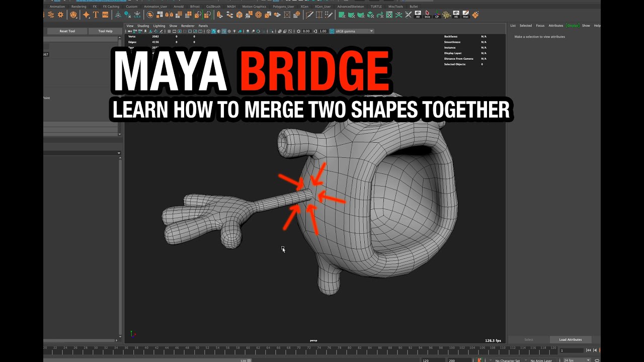Click 'Make a selection to view attributes' text
The image size is (644, 362).
539,37
